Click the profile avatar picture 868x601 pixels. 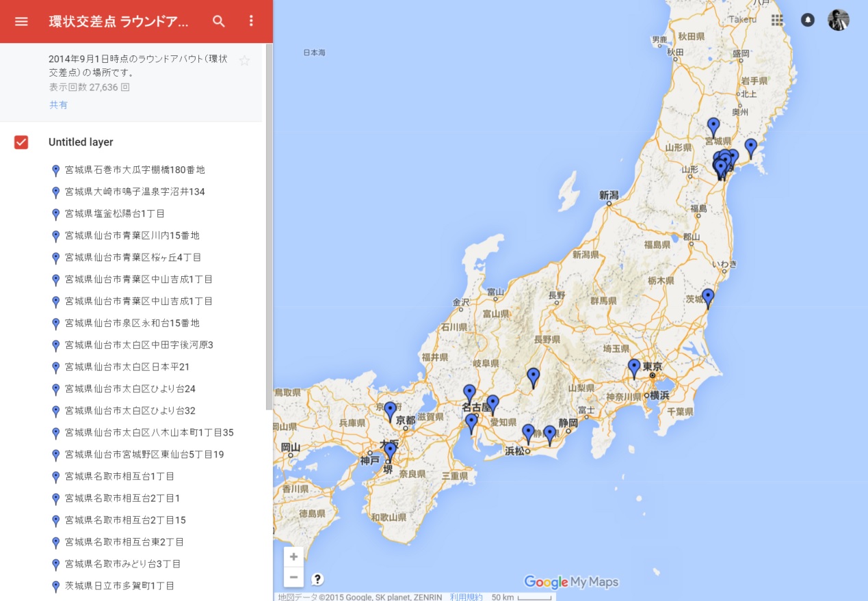click(839, 20)
